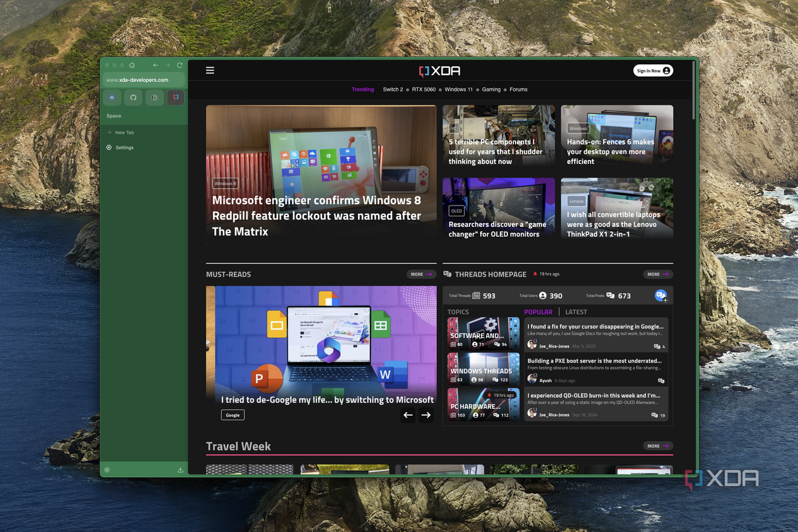Open the Forums trending link
Viewport: 798px width, 532px height.
518,90
